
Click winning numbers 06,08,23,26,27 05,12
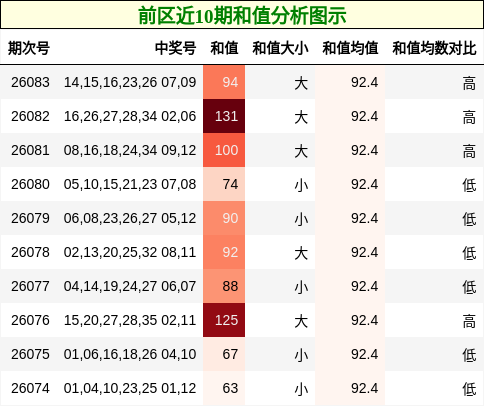[x=130, y=218]
